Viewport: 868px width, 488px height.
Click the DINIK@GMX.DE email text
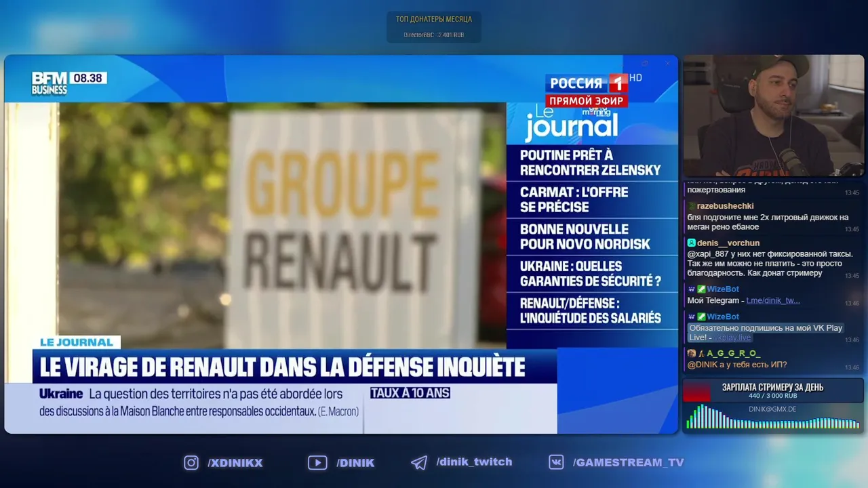click(772, 409)
